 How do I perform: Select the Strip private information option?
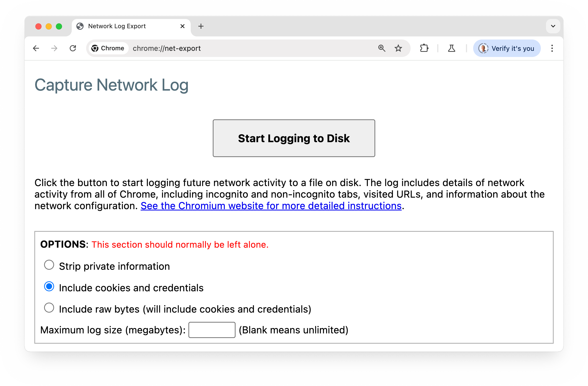[x=49, y=266]
